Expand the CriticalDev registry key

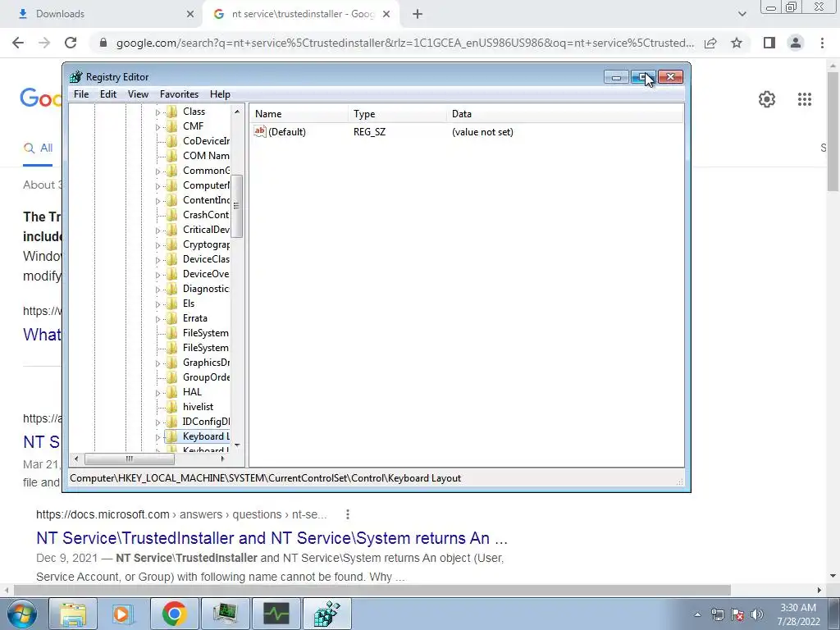[157, 231]
